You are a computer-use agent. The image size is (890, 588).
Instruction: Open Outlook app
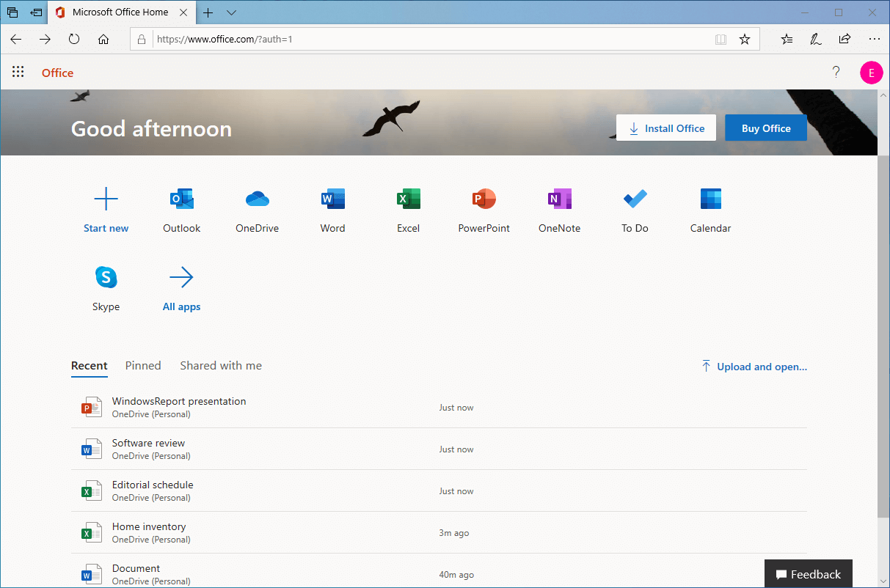coord(181,210)
